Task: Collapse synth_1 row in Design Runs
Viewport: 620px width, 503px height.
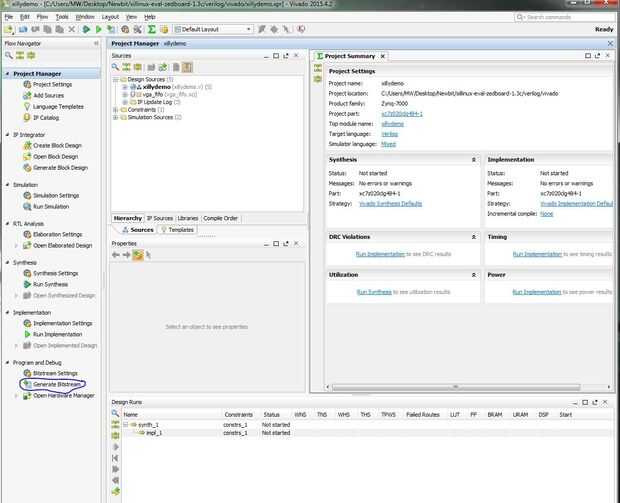Action: coord(127,425)
